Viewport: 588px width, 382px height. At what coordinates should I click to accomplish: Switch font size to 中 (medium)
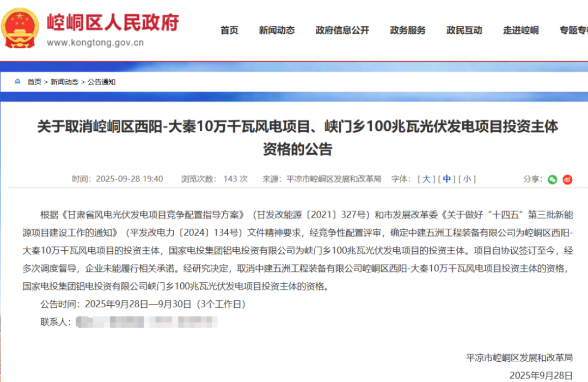[x=446, y=179]
